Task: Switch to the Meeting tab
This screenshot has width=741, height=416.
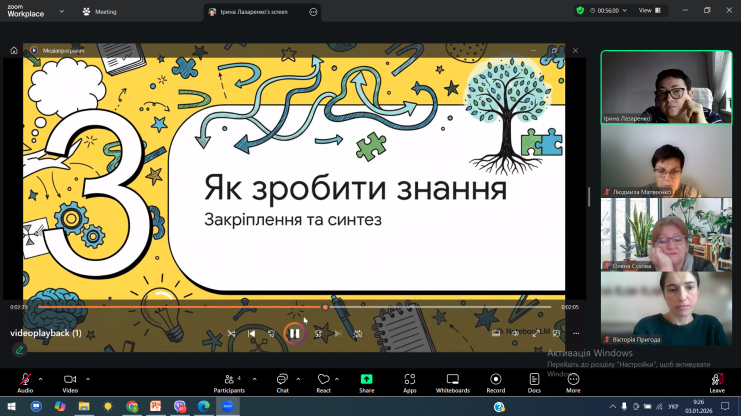Action: [x=100, y=12]
